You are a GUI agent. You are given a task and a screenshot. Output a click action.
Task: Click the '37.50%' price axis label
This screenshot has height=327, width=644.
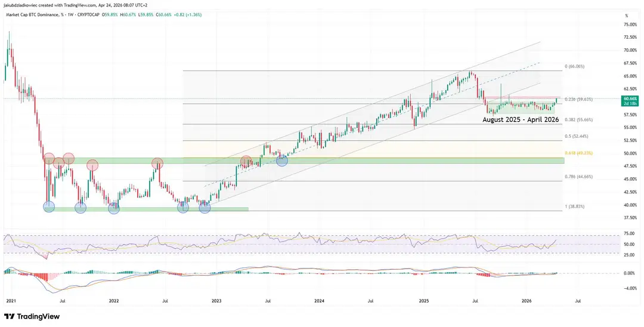tap(630, 218)
